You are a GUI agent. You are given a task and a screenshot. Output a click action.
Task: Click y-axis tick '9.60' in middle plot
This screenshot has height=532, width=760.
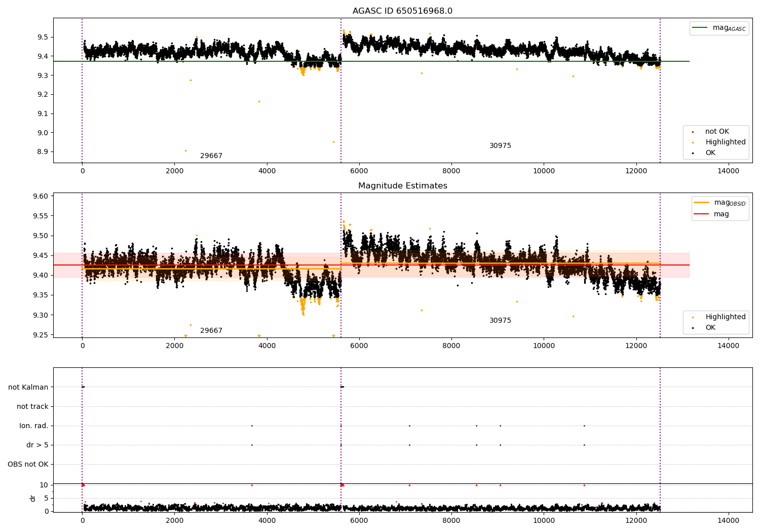click(x=41, y=196)
